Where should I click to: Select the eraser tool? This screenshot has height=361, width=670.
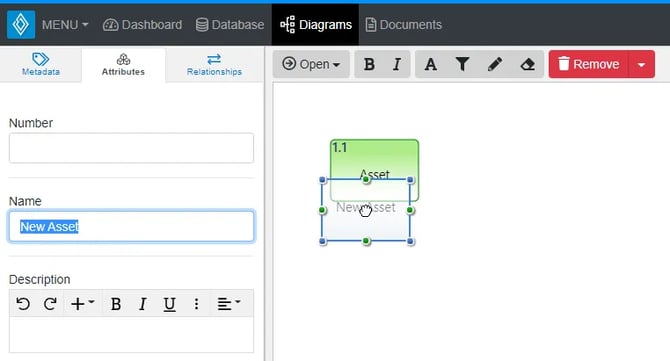(527, 64)
